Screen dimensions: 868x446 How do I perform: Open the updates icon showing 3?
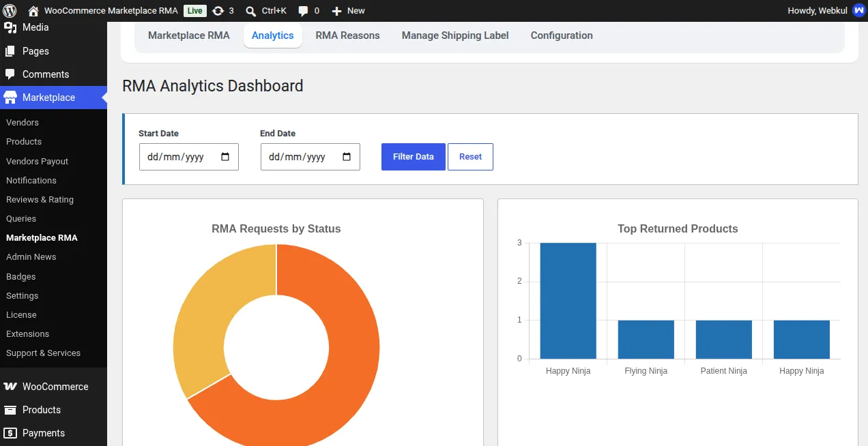point(218,11)
